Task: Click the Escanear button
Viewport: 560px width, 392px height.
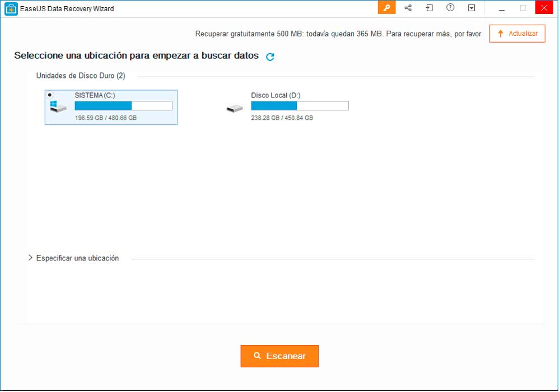Action: click(280, 357)
